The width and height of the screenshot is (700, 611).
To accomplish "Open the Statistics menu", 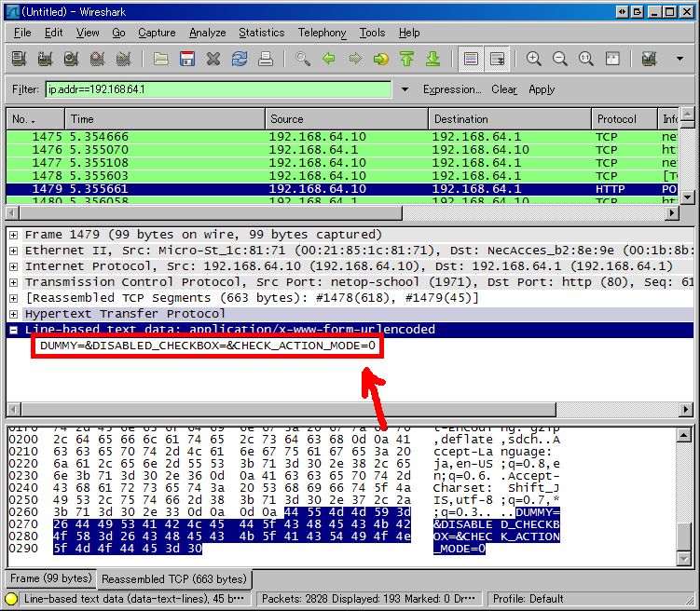I will pyautogui.click(x=262, y=33).
